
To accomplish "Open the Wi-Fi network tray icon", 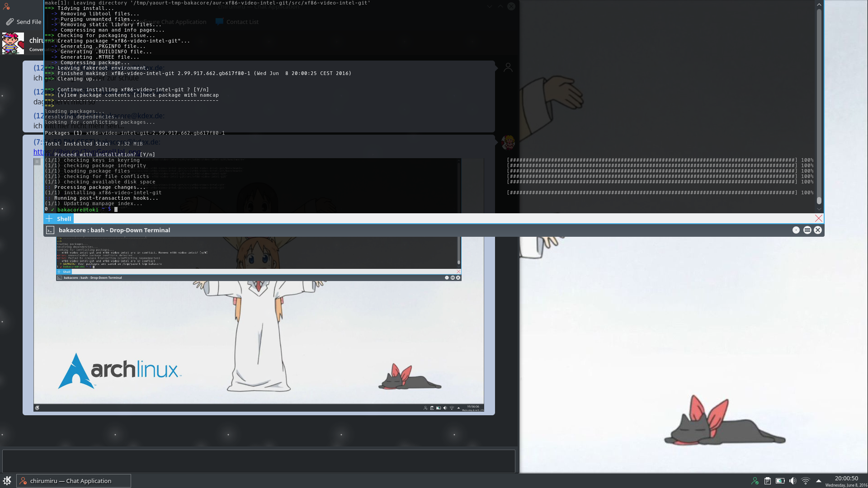I will pos(806,481).
